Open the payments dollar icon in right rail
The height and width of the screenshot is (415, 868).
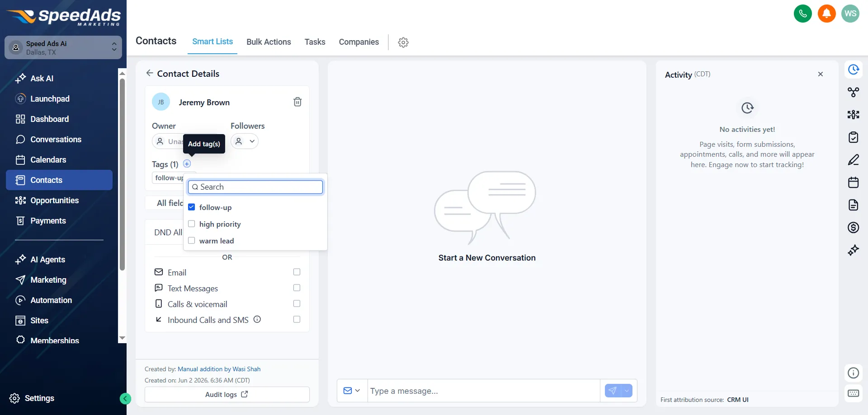coord(853,228)
